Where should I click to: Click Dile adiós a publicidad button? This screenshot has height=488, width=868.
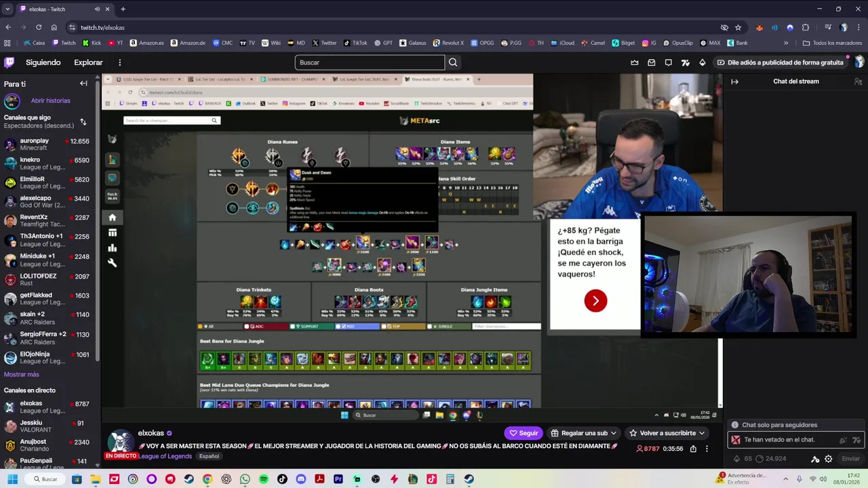pos(781,62)
